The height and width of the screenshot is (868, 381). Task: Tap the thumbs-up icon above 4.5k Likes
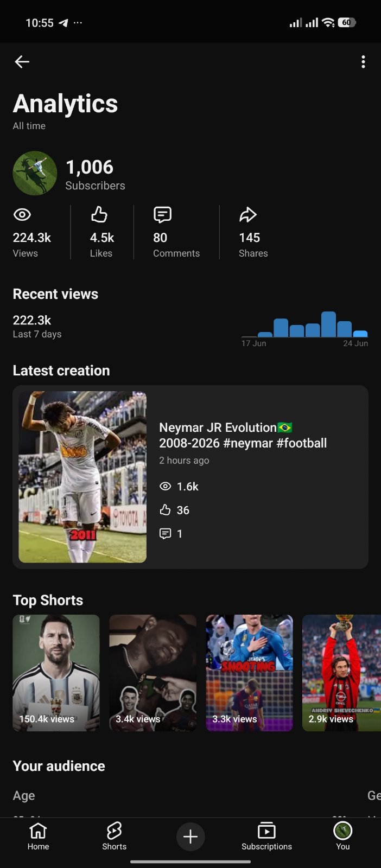[99, 215]
